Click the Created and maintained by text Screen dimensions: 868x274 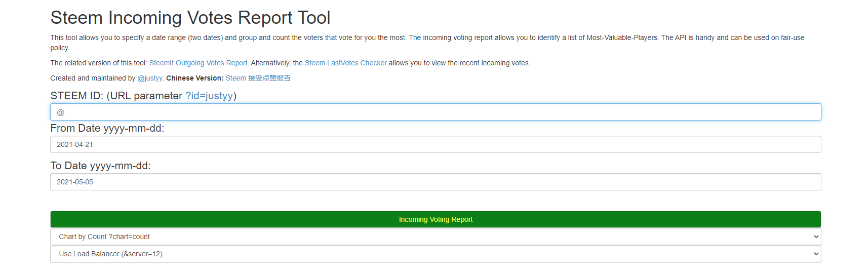pyautogui.click(x=93, y=78)
